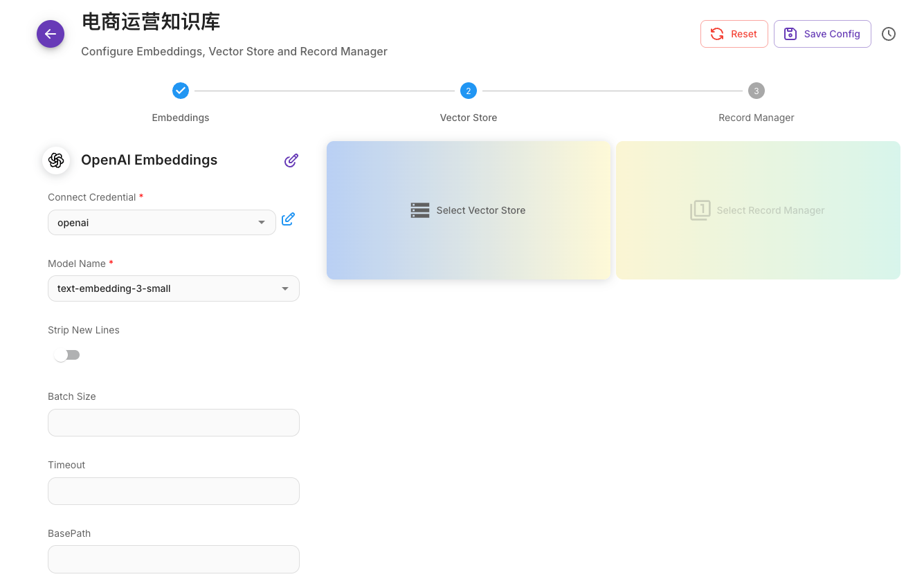Click the Record Manager numbered pages icon
Screen dimensions: 915x588
(x=700, y=210)
